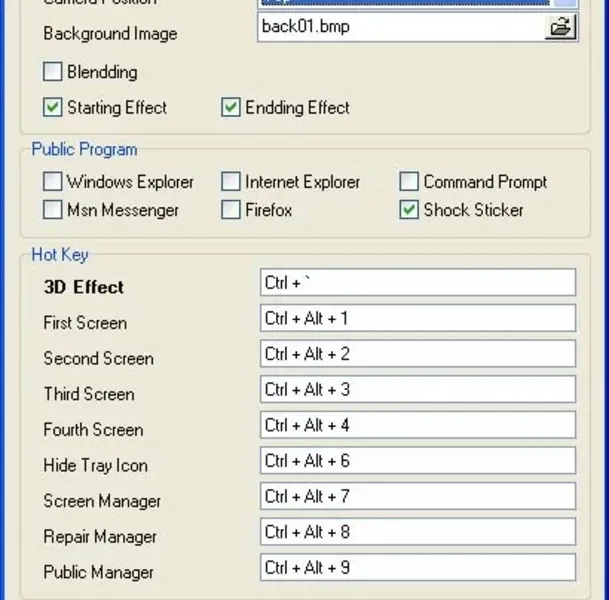Viewport: 609px width, 600px height.
Task: Click the Hide Tray Icon hot key field
Action: 417,461
